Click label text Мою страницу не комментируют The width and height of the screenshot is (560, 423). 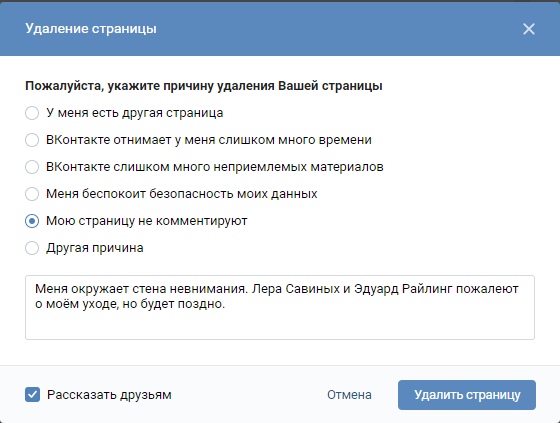147,221
